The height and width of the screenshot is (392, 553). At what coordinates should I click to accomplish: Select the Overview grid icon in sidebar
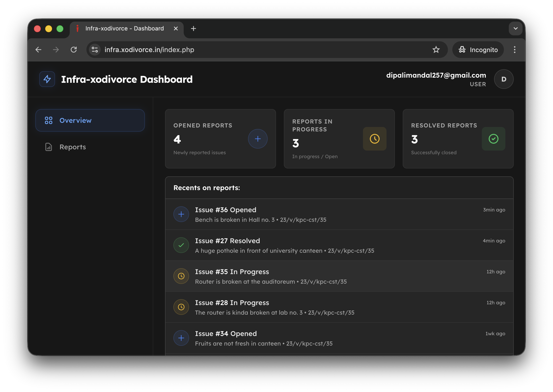48,120
